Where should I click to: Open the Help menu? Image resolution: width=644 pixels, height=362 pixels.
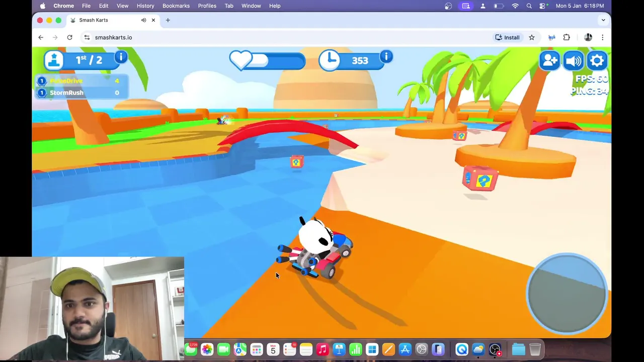(275, 6)
